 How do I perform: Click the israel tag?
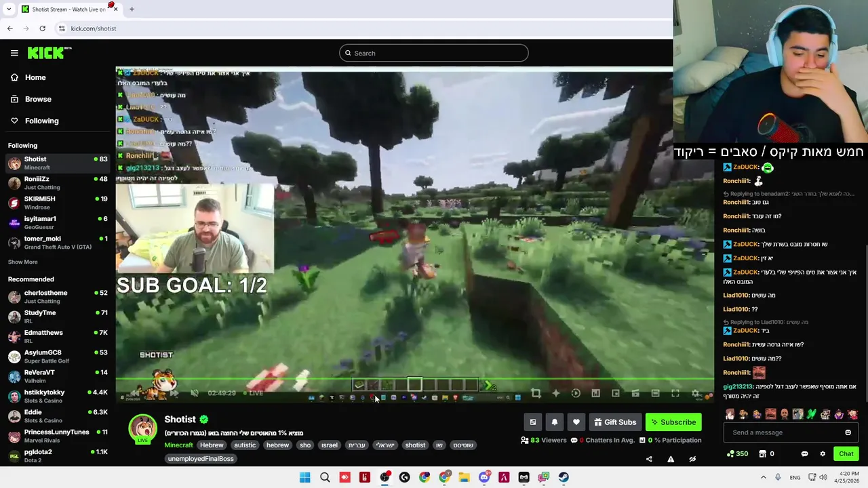point(330,445)
